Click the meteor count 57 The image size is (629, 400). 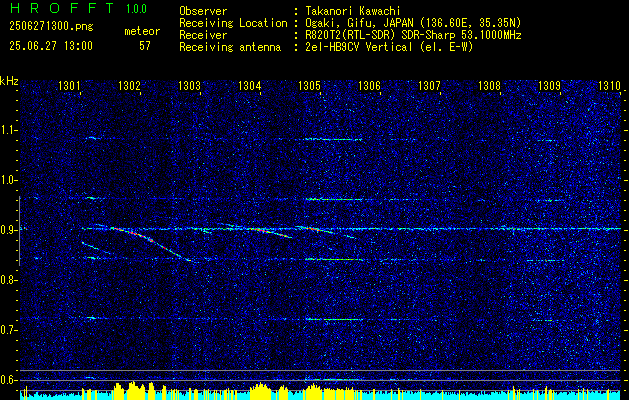[x=145, y=46]
